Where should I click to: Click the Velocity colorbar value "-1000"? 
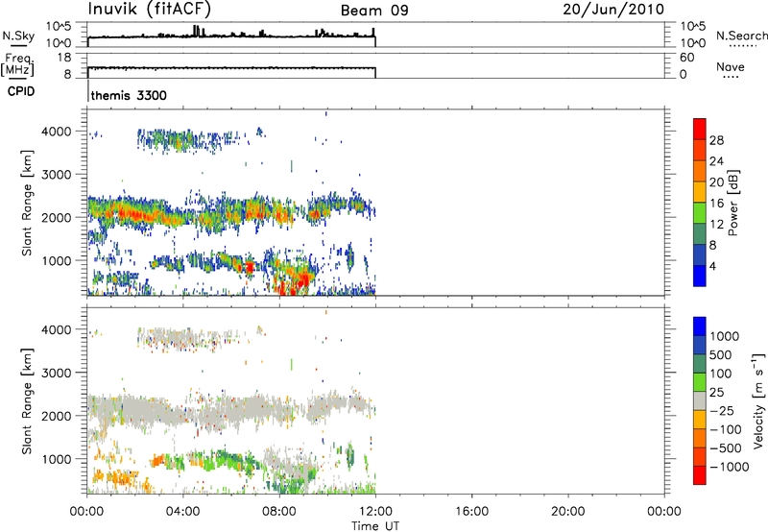[729, 467]
